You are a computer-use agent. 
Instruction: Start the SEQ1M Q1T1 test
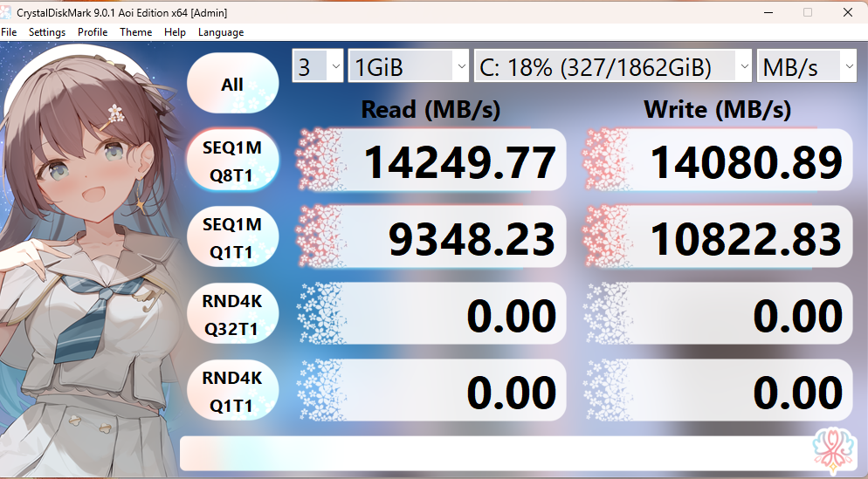pos(232,238)
